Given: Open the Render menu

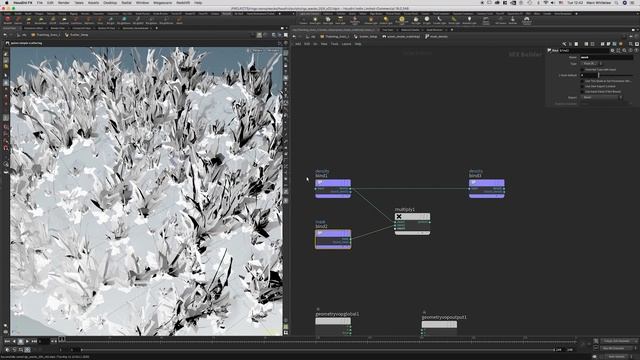Looking at the screenshot, I should 64,2.
